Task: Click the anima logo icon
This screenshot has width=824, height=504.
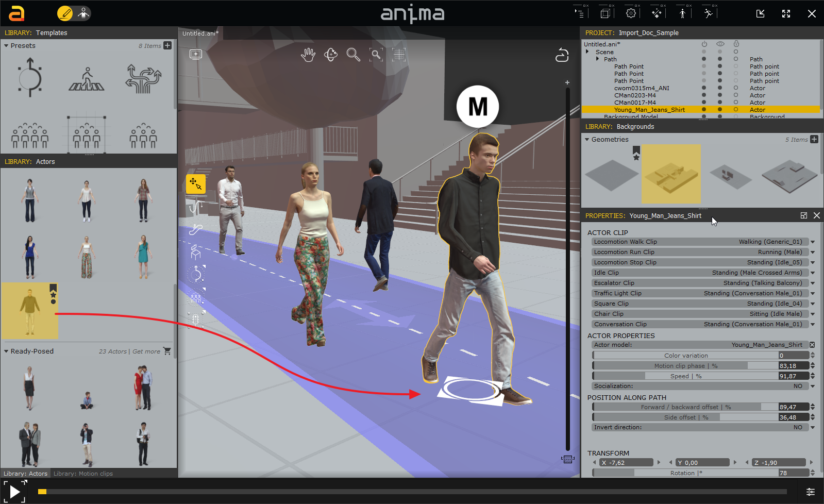Action: pyautogui.click(x=17, y=13)
